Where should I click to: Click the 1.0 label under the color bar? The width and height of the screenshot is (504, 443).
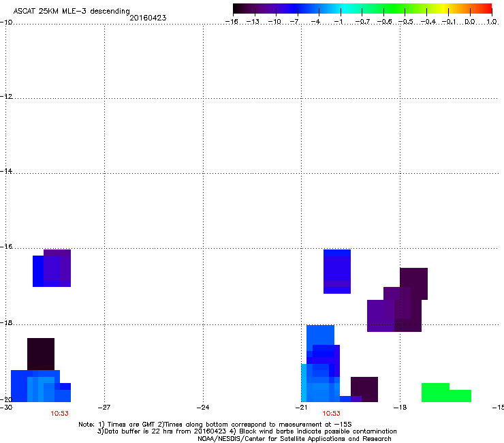492,22
